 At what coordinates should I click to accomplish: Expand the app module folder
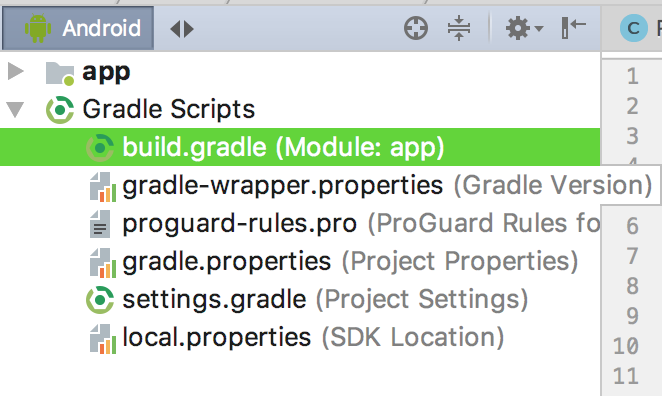pyautogui.click(x=16, y=71)
